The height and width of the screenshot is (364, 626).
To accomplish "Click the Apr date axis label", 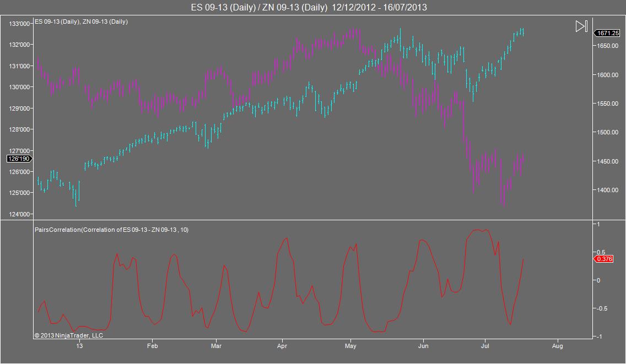I will pyautogui.click(x=282, y=346).
